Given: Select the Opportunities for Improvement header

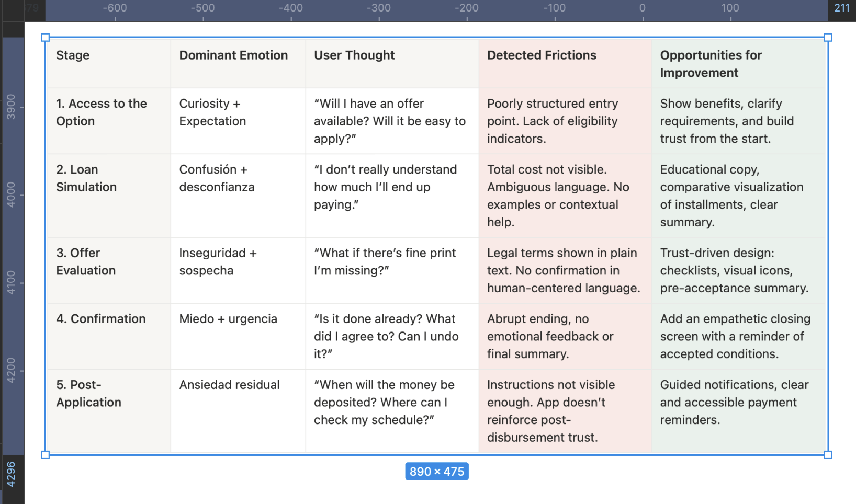Looking at the screenshot, I should tap(711, 64).
